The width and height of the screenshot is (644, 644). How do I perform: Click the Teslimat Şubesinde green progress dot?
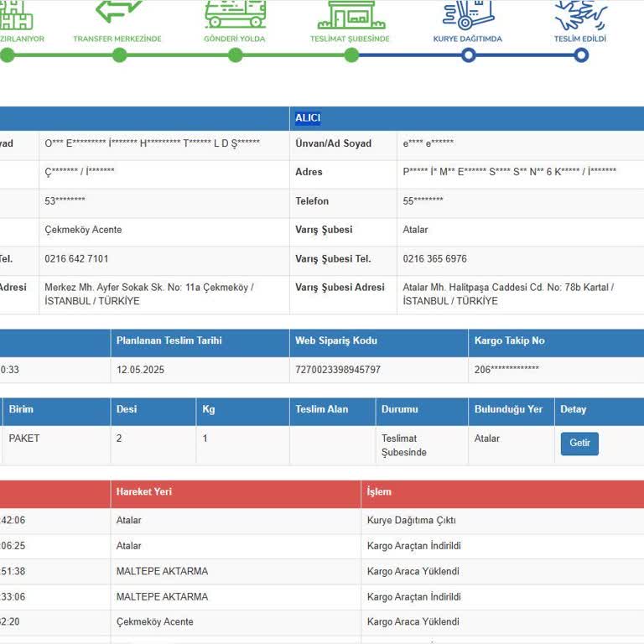pos(351,55)
